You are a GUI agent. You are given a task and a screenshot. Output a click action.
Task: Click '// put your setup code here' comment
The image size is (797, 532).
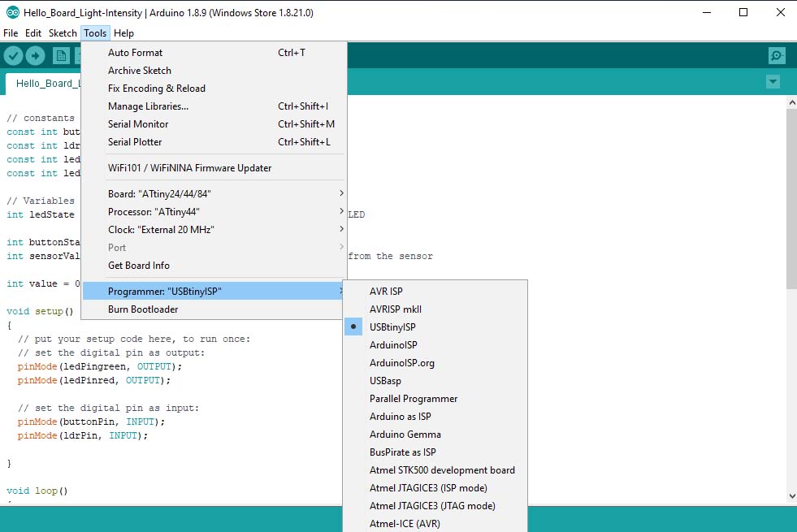point(134,339)
